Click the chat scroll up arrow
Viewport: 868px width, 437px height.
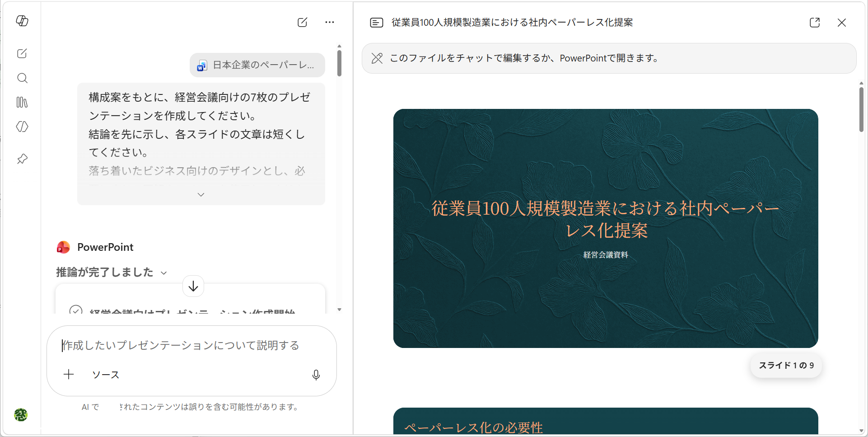tap(339, 46)
